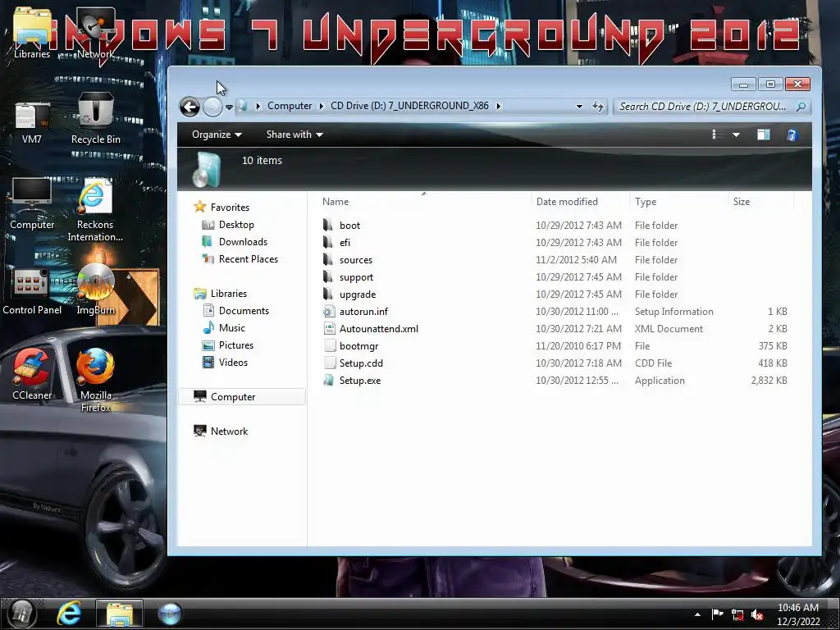
Task: Click the 375 KB size cell
Action: tap(773, 346)
